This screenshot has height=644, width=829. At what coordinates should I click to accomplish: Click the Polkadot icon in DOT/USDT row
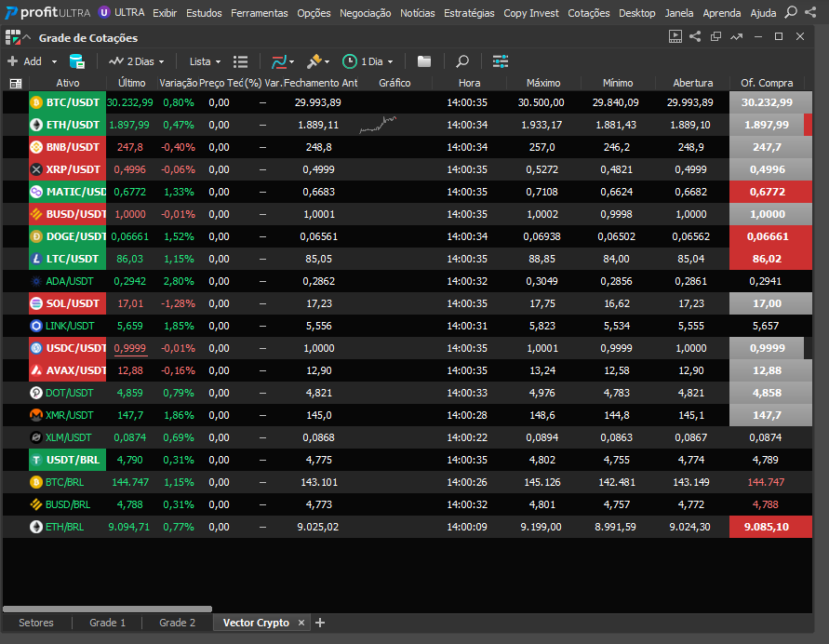[x=36, y=393]
